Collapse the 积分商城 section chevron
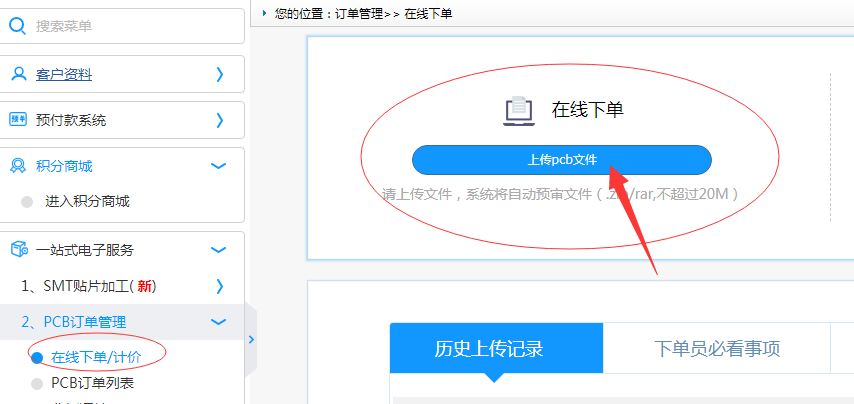This screenshot has width=854, height=404. pyautogui.click(x=219, y=166)
